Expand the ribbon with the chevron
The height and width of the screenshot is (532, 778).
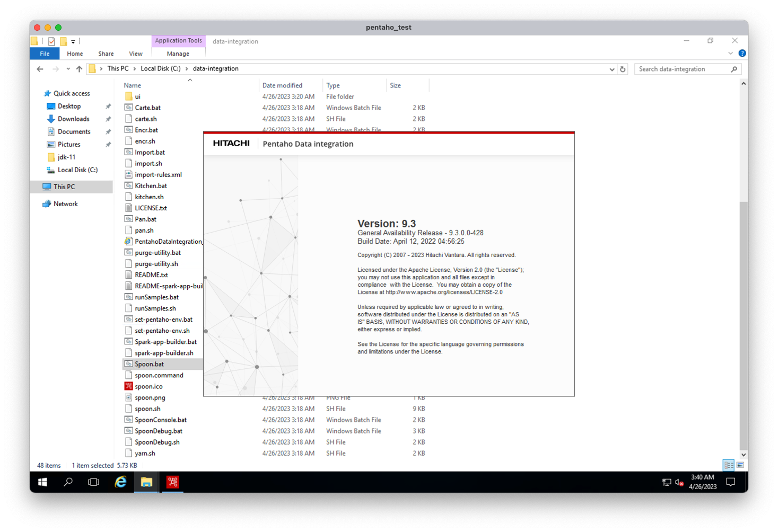(x=730, y=53)
